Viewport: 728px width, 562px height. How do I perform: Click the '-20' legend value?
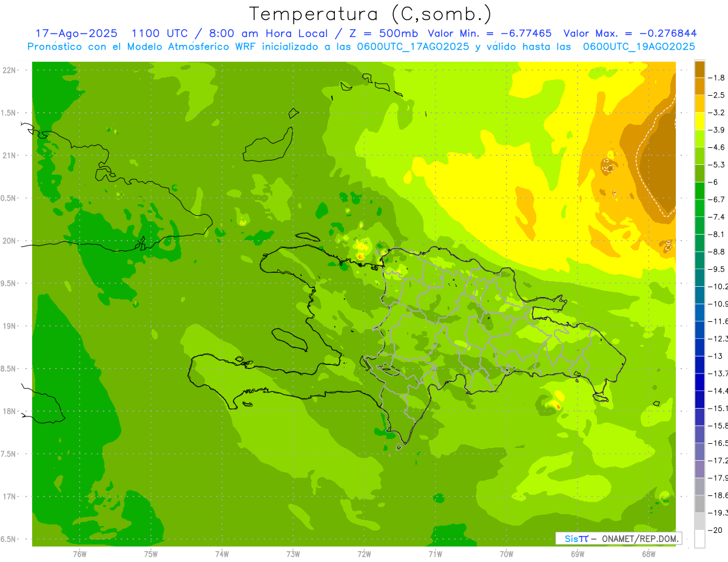tap(715, 530)
